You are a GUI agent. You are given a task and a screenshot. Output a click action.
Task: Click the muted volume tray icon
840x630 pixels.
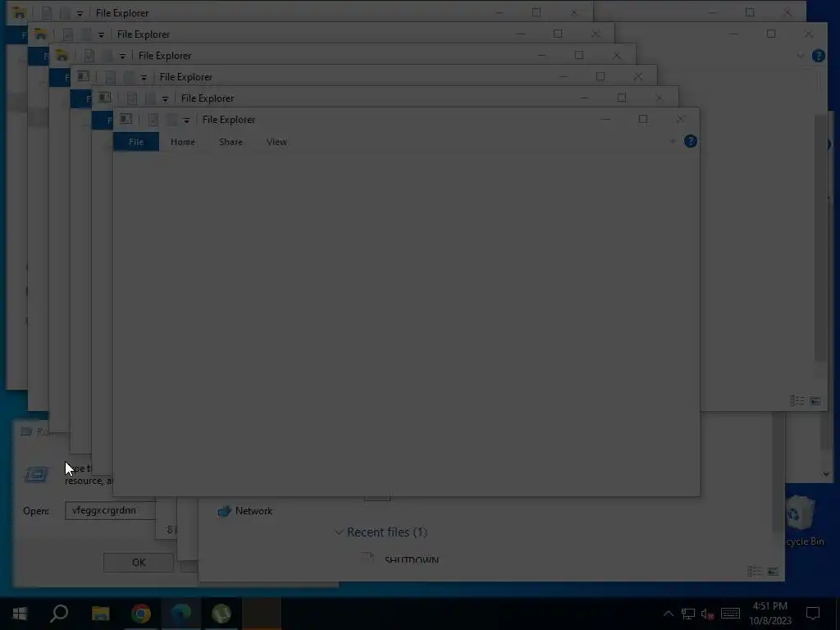coord(708,614)
